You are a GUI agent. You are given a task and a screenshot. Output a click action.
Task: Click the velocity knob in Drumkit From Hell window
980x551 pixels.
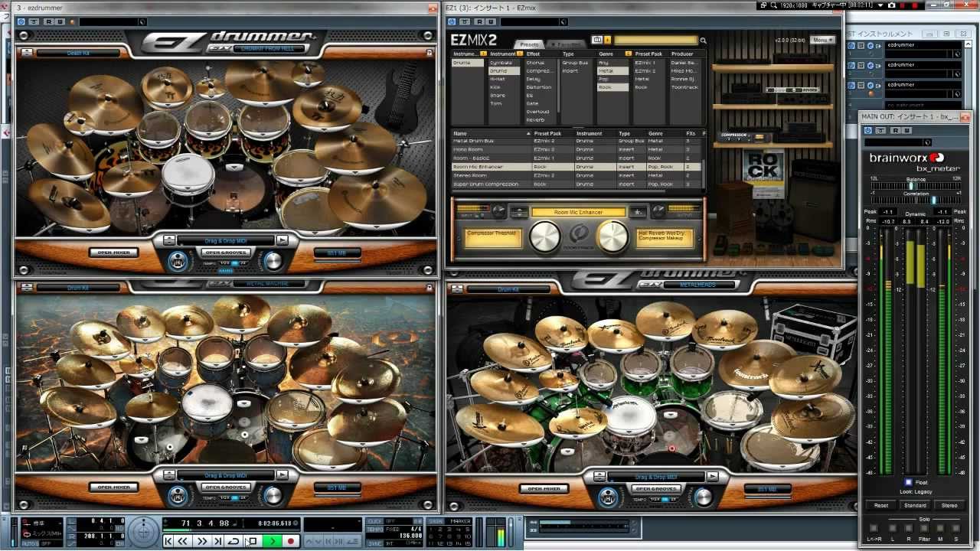click(272, 261)
